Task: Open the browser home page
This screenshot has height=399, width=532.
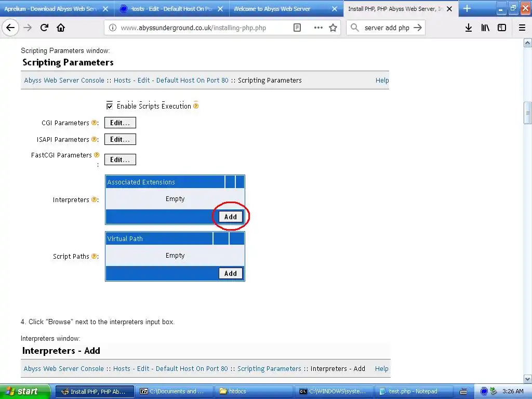Action: click(61, 28)
